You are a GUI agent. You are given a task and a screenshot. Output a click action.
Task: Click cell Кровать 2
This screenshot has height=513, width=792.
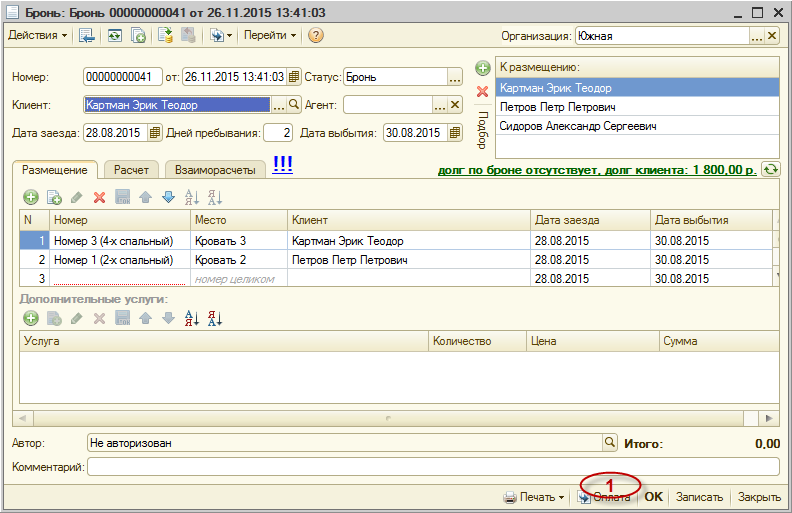239,260
